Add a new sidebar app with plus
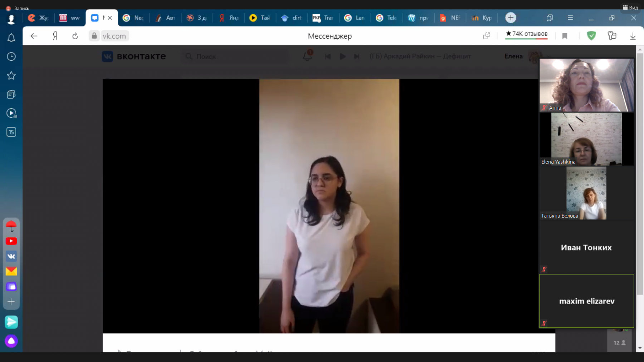Image resolution: width=644 pixels, height=362 pixels. coord(11,302)
